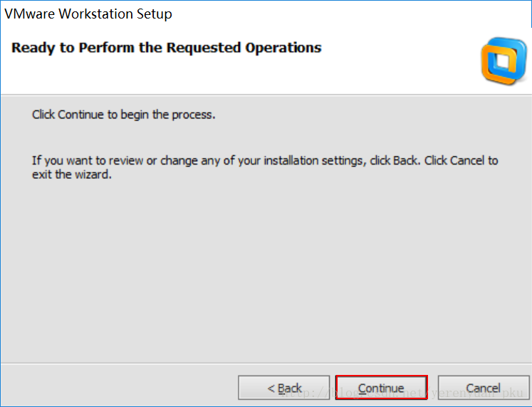
Task: Click the word 'Back' in the instruction paragraph
Action: tap(405, 160)
